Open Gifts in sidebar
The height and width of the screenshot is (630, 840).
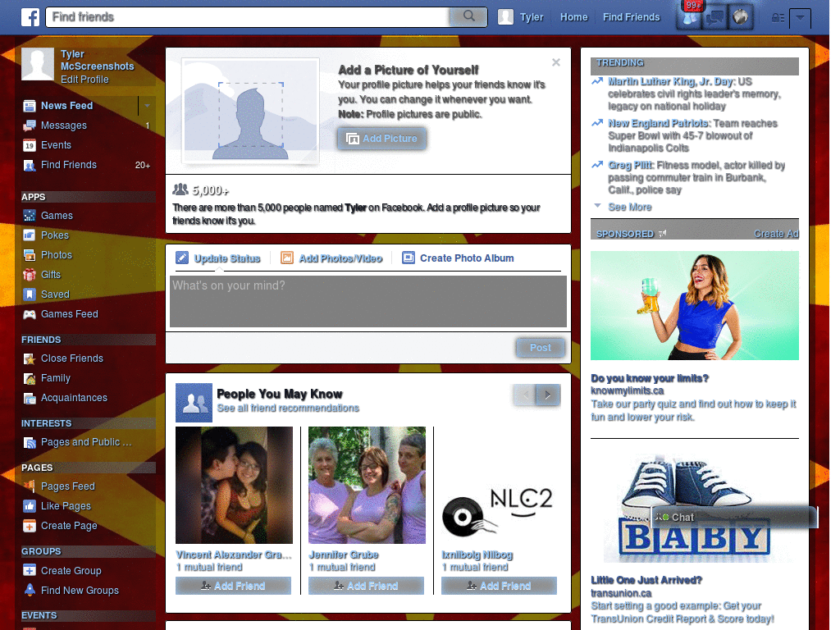(50, 275)
